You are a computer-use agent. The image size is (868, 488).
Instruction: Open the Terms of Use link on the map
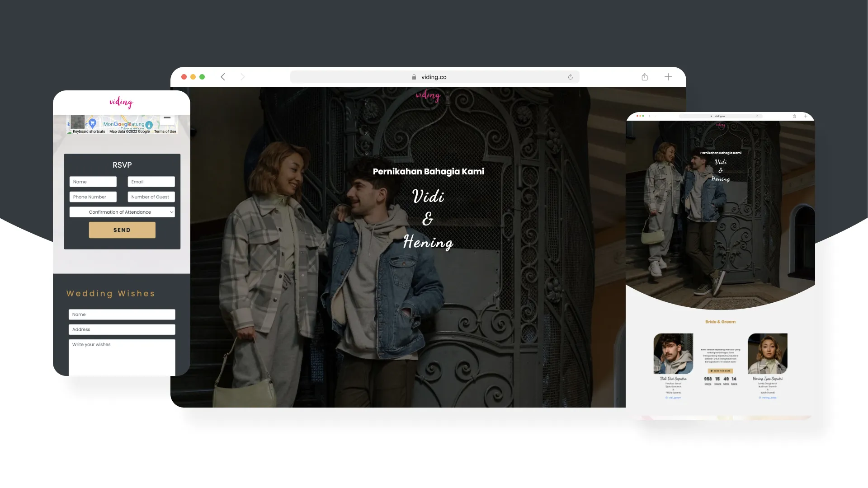click(165, 131)
